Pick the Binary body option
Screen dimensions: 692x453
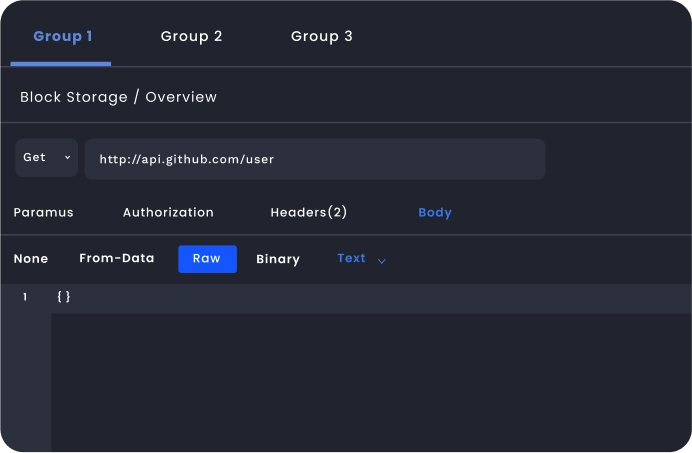click(277, 259)
